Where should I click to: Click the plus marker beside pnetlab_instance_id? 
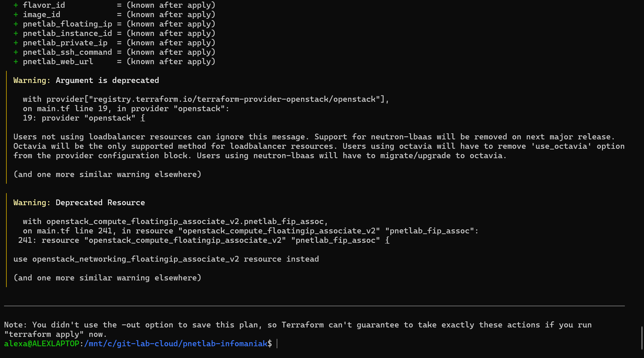[x=16, y=34]
